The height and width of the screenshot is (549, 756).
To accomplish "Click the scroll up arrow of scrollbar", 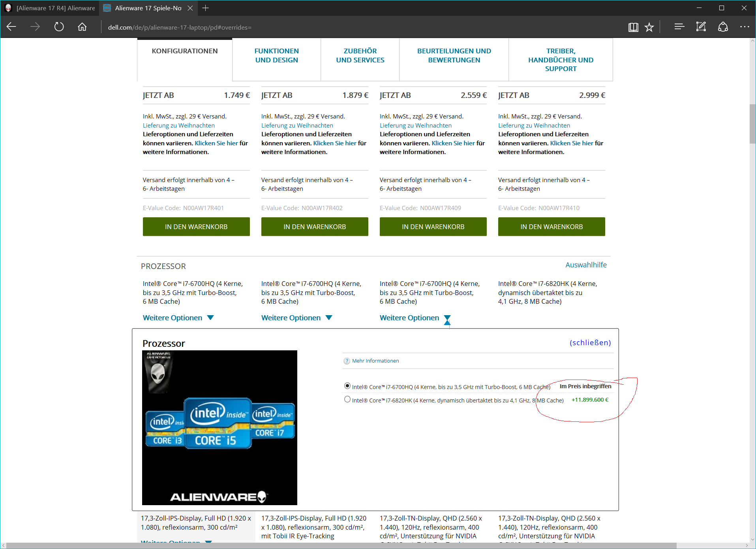I will point(752,41).
